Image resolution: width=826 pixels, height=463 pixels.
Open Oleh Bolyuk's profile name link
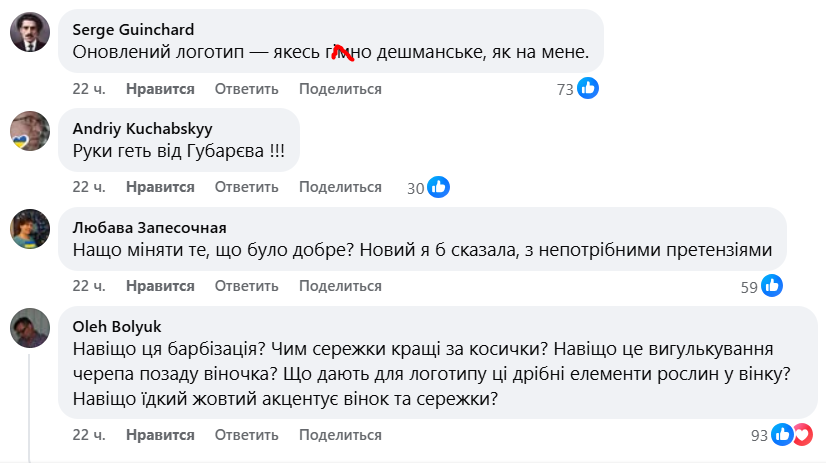(116, 325)
